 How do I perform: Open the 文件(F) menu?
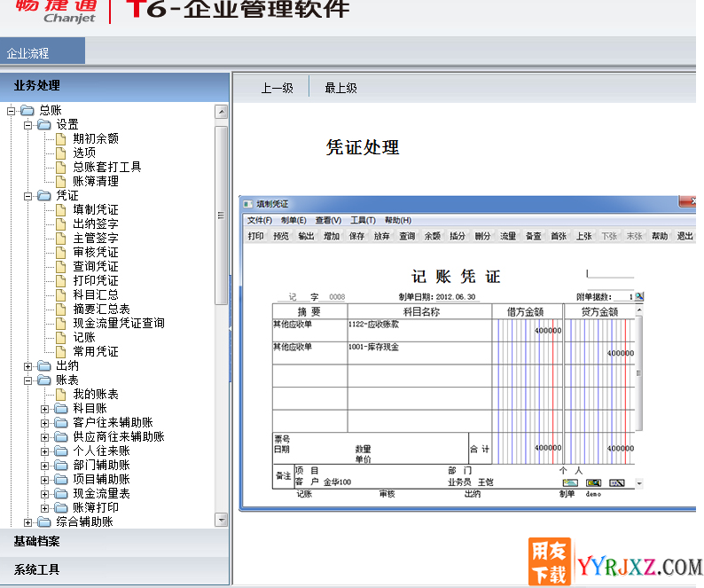pyautogui.click(x=260, y=220)
